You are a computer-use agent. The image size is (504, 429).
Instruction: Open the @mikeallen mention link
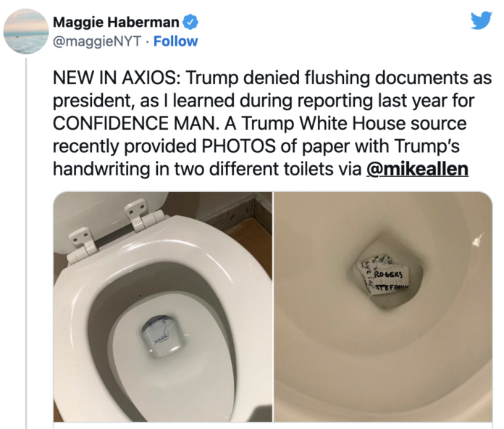(x=417, y=169)
